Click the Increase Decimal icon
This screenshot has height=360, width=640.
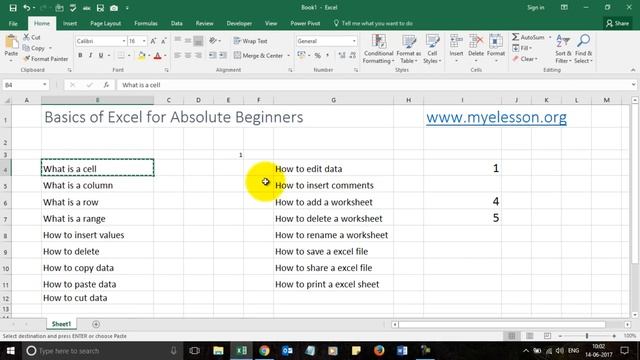(342, 56)
